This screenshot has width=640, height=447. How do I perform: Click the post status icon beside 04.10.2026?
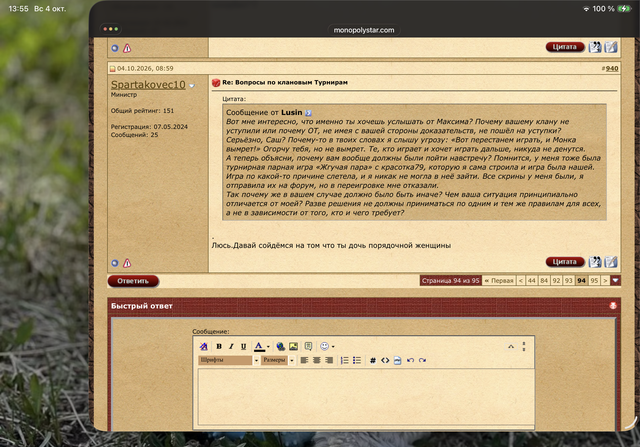113,69
